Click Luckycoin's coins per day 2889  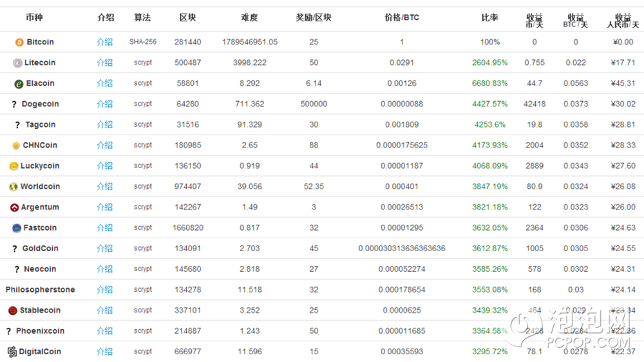[x=535, y=166]
